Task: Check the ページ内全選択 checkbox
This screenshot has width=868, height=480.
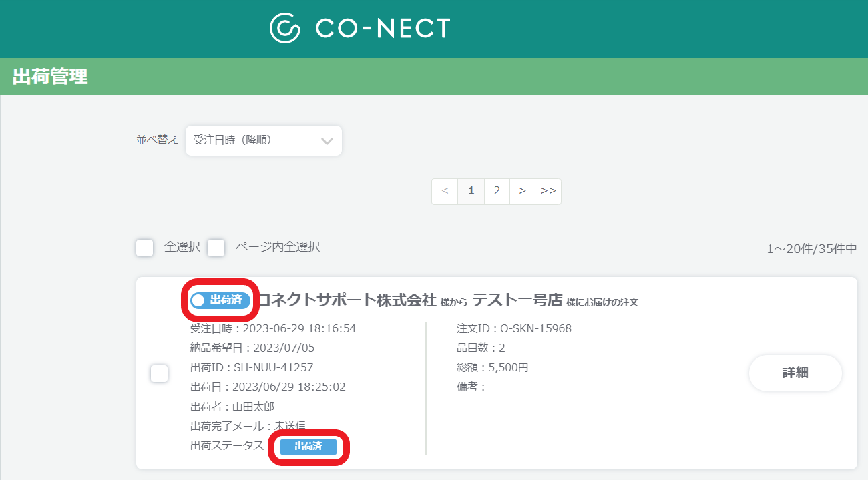Action: [216, 248]
